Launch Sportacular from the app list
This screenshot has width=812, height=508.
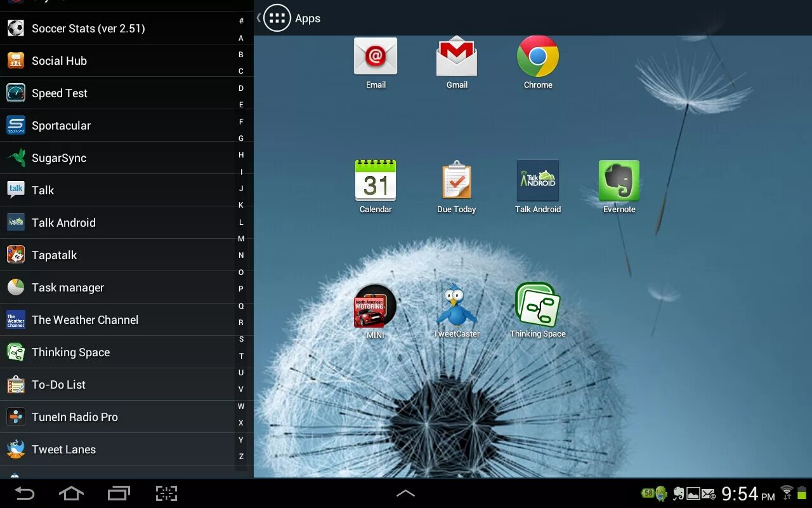pyautogui.click(x=117, y=126)
